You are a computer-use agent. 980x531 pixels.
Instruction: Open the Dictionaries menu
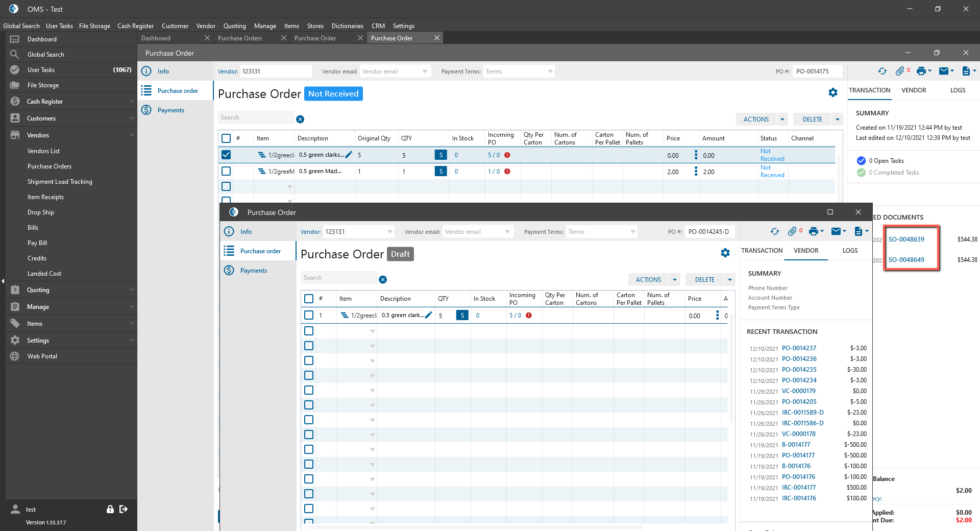pos(347,26)
